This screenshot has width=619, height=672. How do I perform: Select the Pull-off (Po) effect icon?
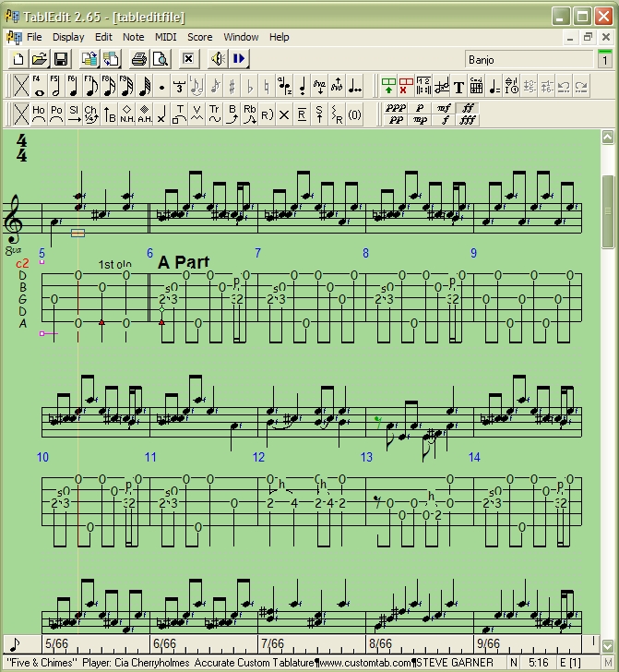[x=55, y=114]
